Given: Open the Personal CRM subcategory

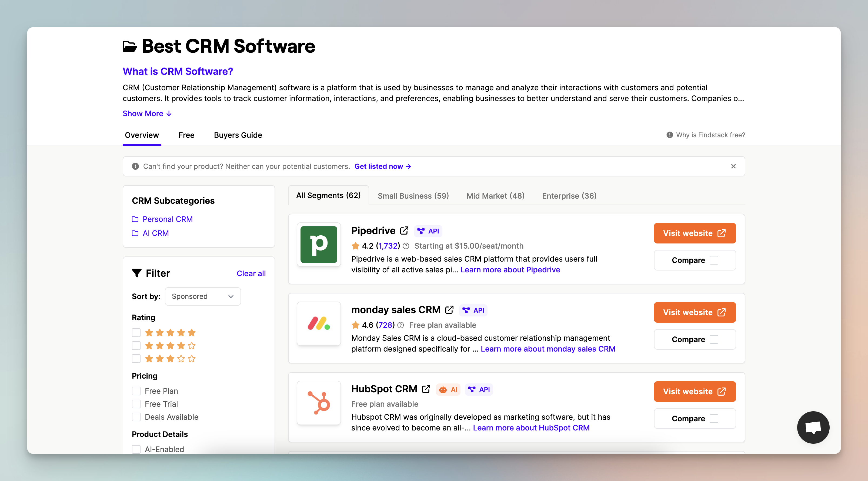Looking at the screenshot, I should (167, 219).
